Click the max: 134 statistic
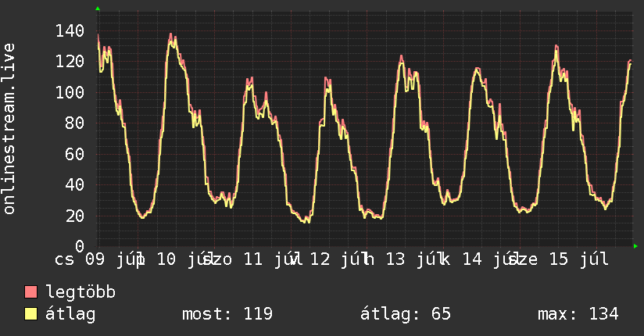This screenshot has width=644, height=336. (x=578, y=314)
